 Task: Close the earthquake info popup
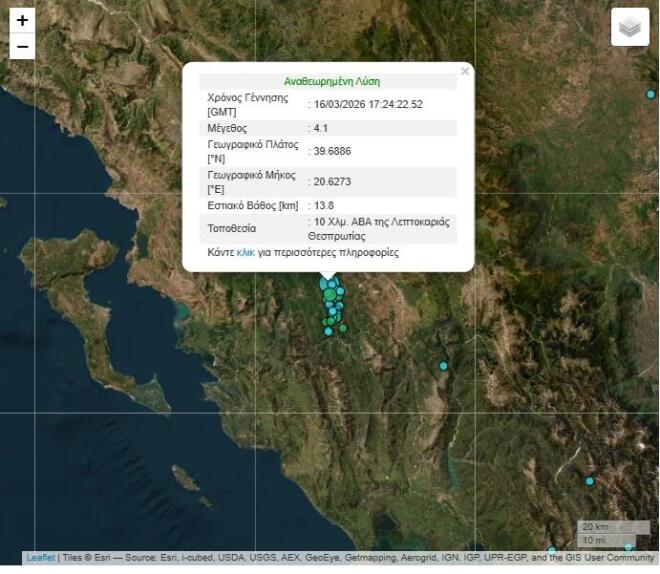[464, 71]
